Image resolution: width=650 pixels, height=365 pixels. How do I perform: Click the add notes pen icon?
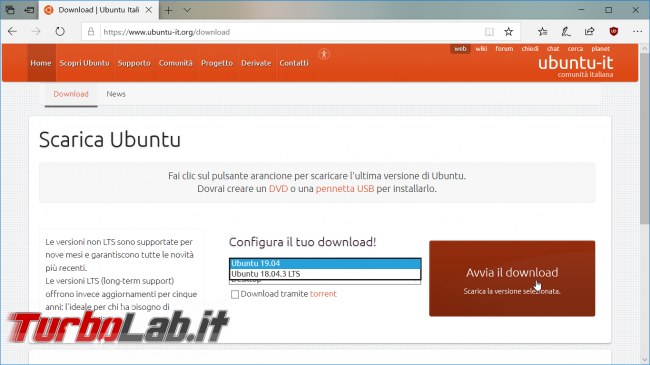pos(566,32)
